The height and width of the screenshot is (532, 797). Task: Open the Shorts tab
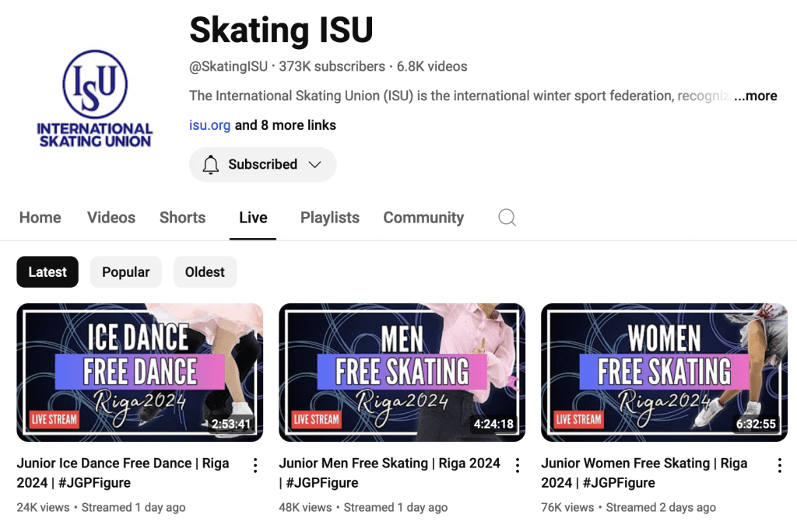pyautogui.click(x=182, y=218)
